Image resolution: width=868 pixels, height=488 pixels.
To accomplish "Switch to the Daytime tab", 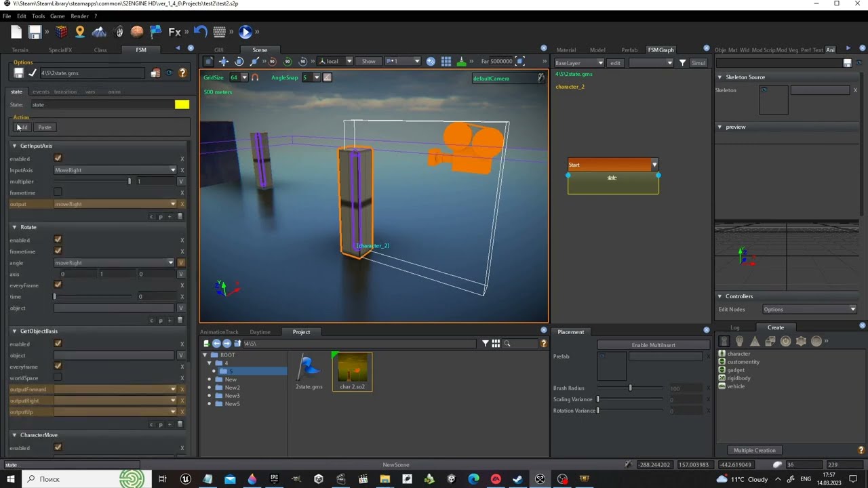I will pyautogui.click(x=260, y=332).
